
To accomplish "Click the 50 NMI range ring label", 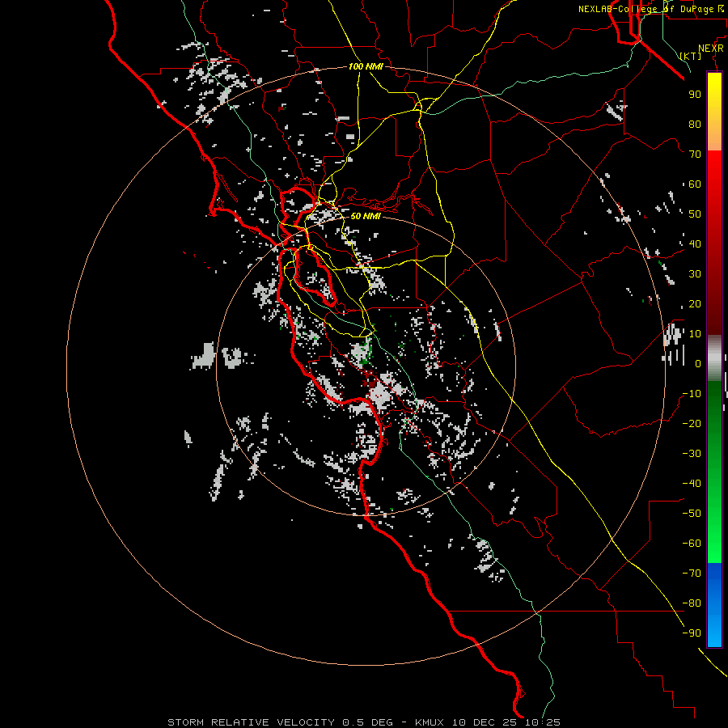I will [366, 216].
